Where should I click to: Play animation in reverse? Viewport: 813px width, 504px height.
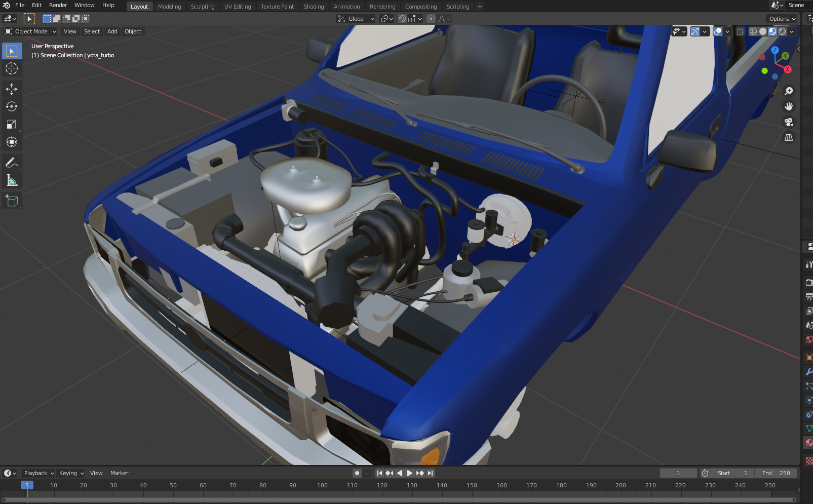click(400, 473)
